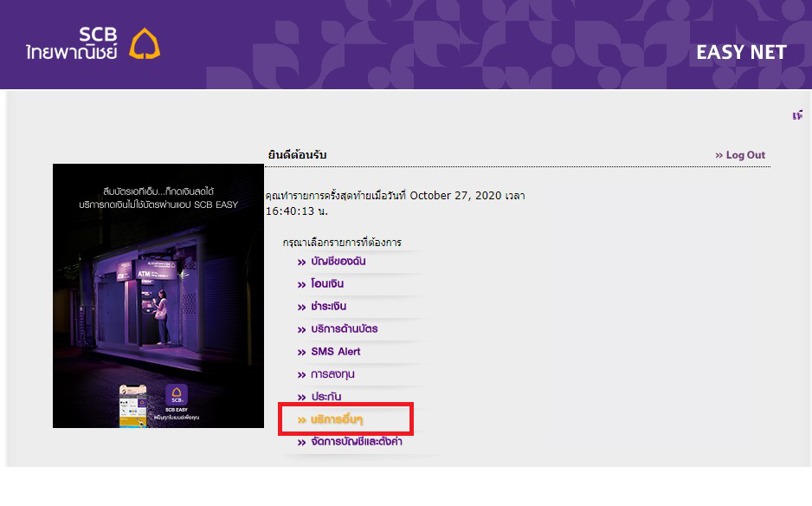
Task: Click the EASY NET header title
Action: point(741,52)
